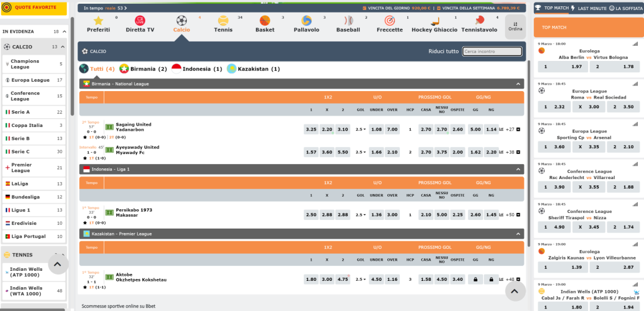The image size is (644, 311).
Task: Open pitch tracker for Ayeyawady United
Action: pyautogui.click(x=109, y=150)
